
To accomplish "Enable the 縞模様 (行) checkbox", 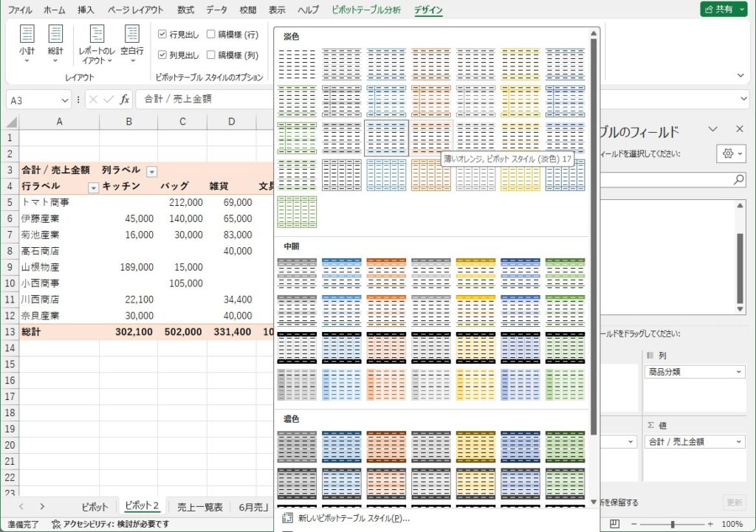I will (212, 34).
